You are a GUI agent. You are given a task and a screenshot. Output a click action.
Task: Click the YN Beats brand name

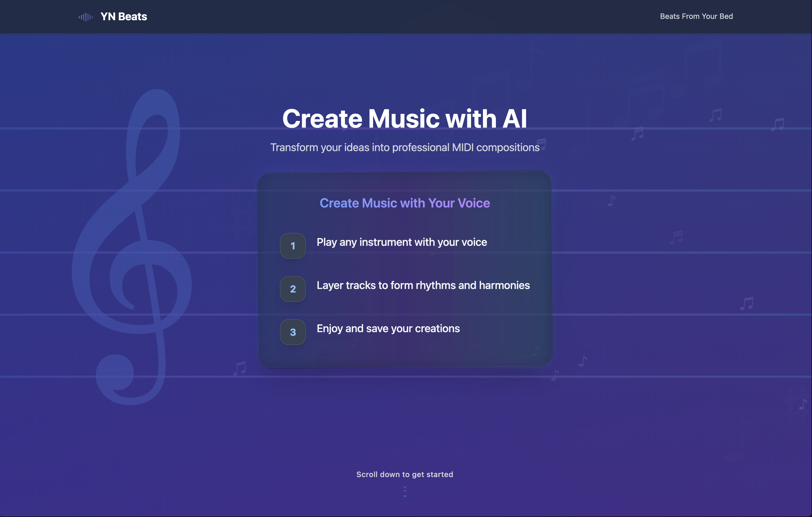[123, 16]
